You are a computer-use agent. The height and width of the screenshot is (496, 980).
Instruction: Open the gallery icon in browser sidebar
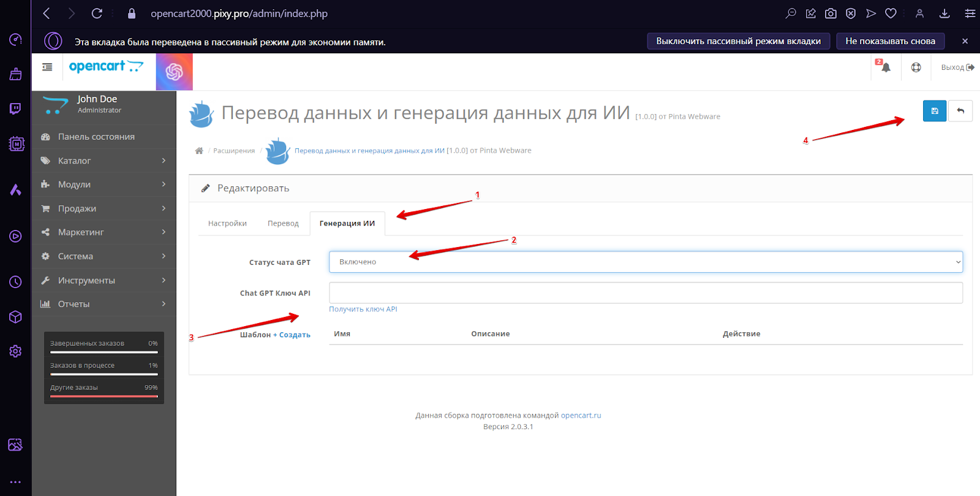[x=15, y=444]
